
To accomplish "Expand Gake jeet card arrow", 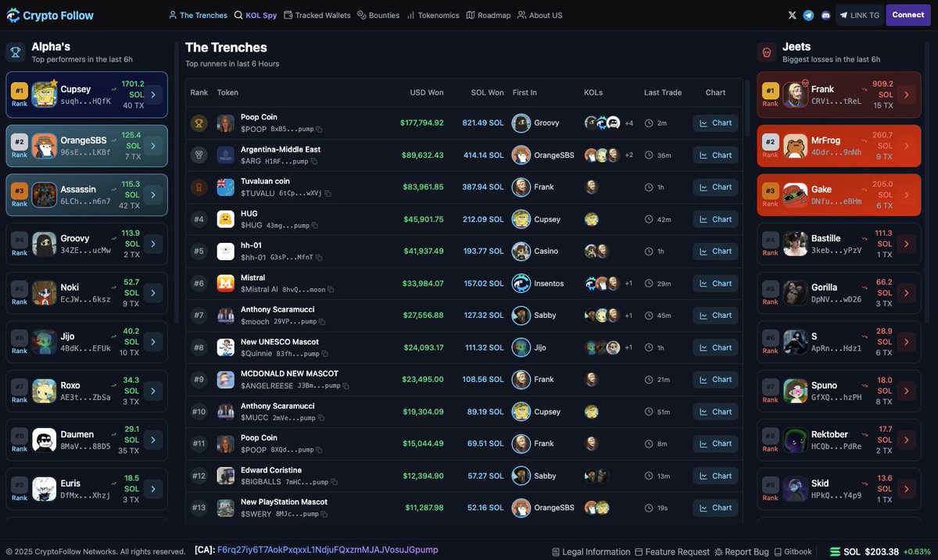I will click(907, 194).
